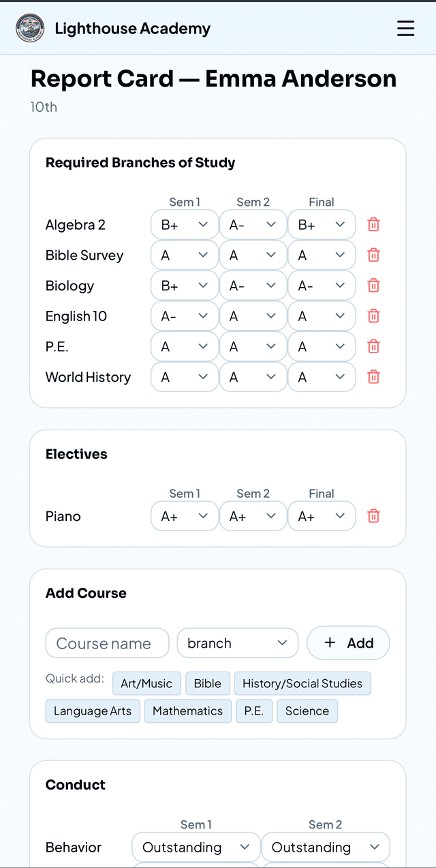Quick add Art/Music course chip
Image resolution: width=436 pixels, height=868 pixels.
146,683
